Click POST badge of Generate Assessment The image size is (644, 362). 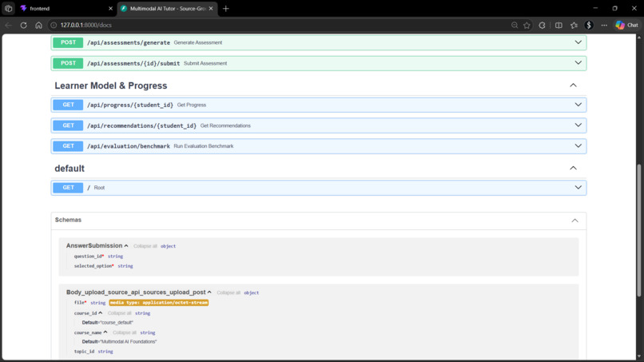coord(68,42)
